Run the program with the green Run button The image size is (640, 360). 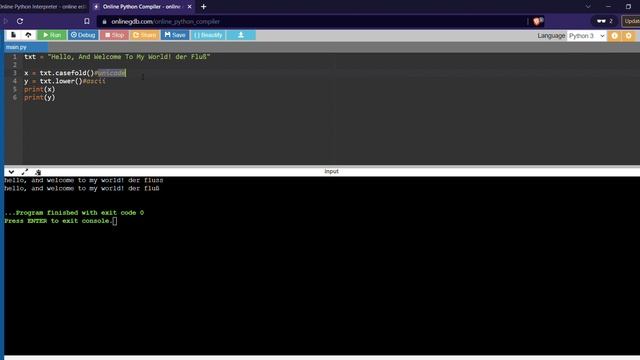[x=52, y=35]
